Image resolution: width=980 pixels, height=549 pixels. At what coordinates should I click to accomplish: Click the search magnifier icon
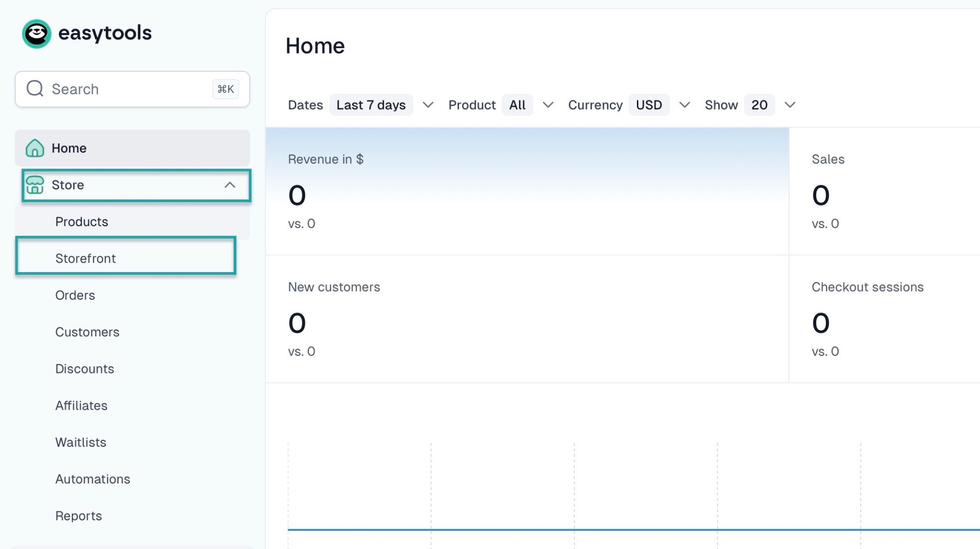coord(35,89)
